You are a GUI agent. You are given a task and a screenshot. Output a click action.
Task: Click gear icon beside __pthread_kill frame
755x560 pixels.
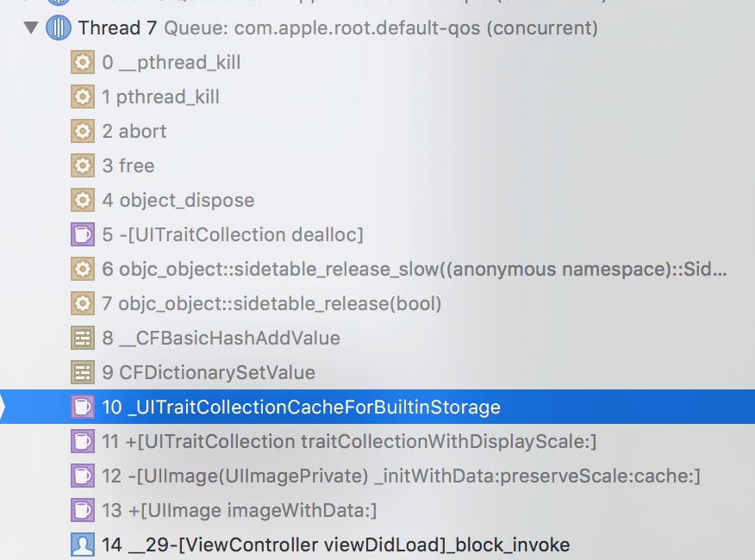coord(82,62)
